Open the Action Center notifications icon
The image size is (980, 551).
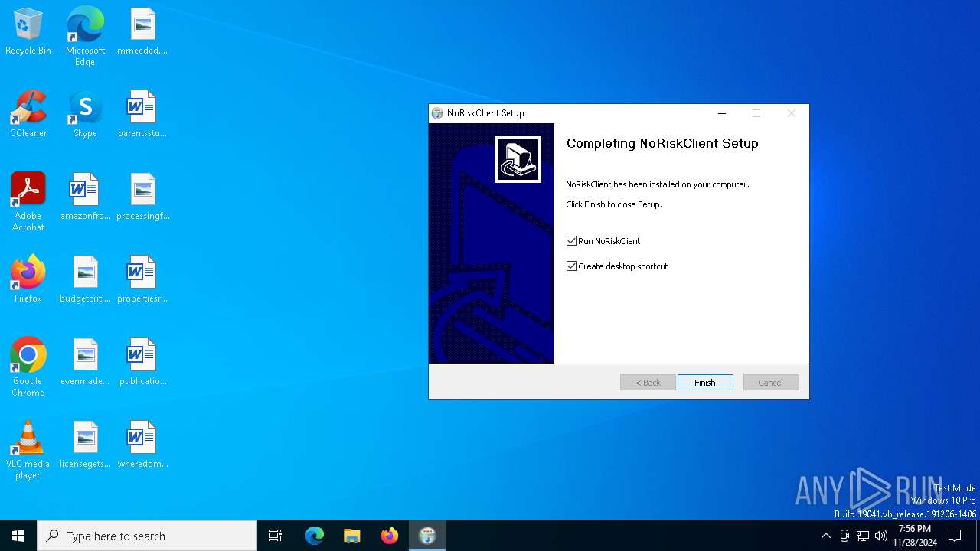click(x=955, y=536)
